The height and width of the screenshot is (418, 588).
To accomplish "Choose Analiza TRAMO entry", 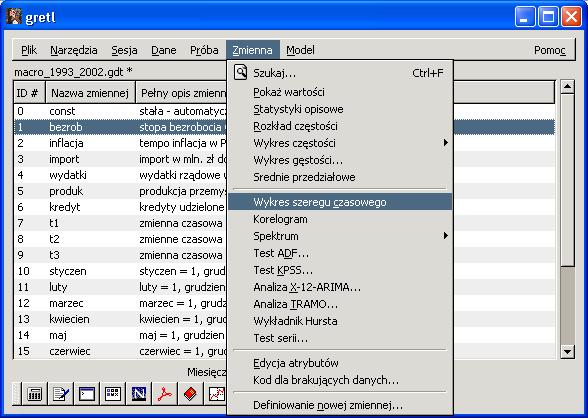I will 340,304.
